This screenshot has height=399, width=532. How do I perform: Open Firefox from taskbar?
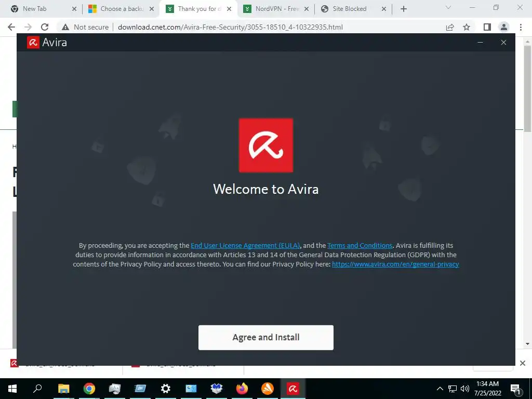[x=242, y=389]
